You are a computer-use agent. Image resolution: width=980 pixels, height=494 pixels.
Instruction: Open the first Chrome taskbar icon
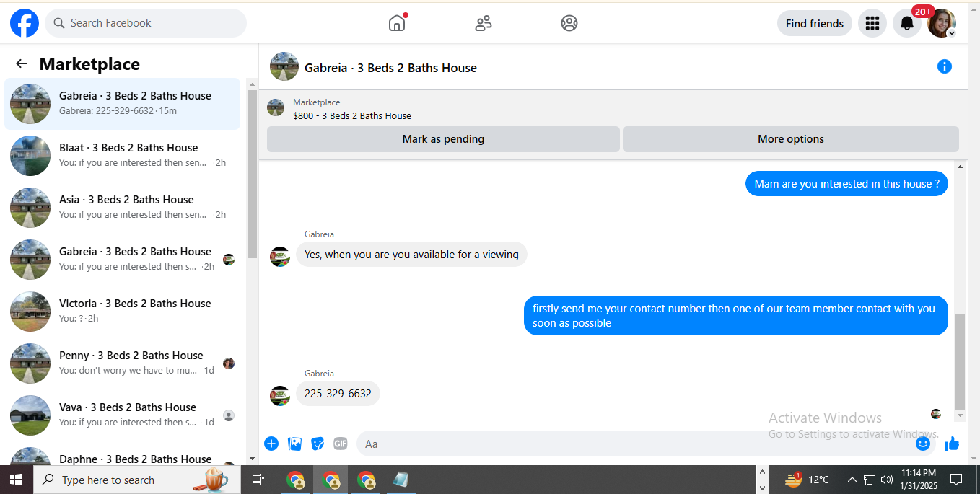(x=295, y=480)
